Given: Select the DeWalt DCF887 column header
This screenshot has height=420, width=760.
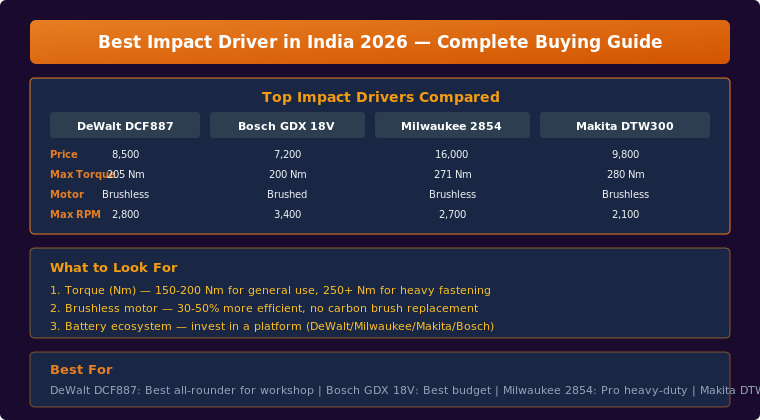Looking at the screenshot, I should point(125,125).
